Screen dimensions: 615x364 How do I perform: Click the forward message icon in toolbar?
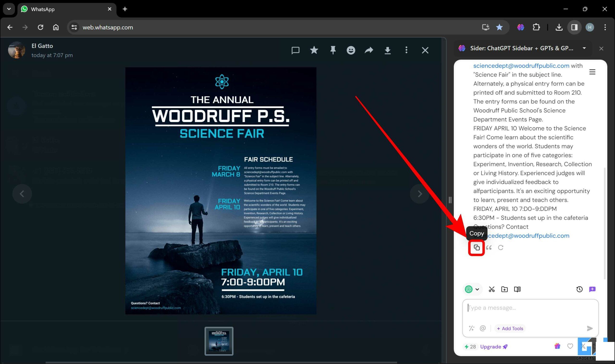[369, 50]
